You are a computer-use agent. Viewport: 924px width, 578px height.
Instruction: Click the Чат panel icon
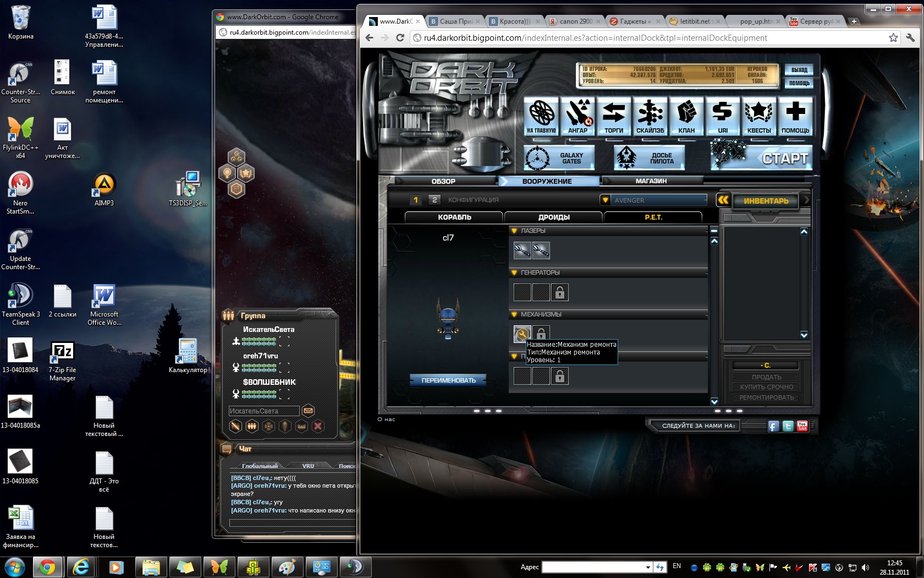tap(227, 449)
